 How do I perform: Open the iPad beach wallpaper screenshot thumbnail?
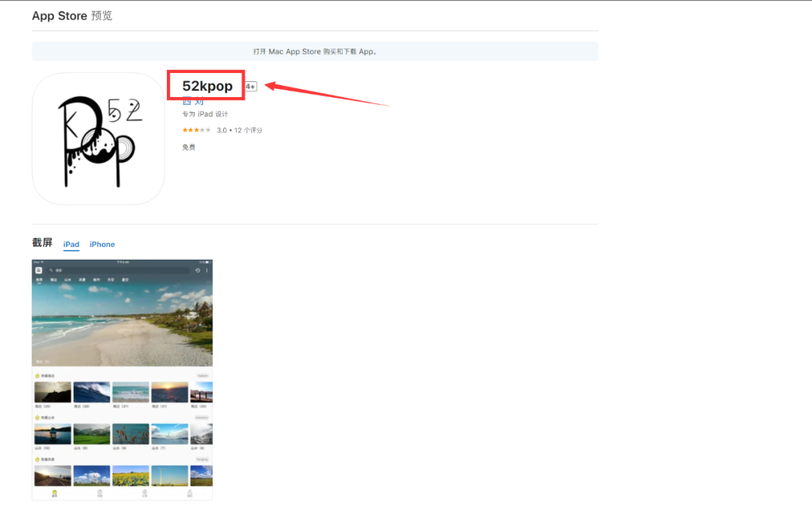click(123, 380)
